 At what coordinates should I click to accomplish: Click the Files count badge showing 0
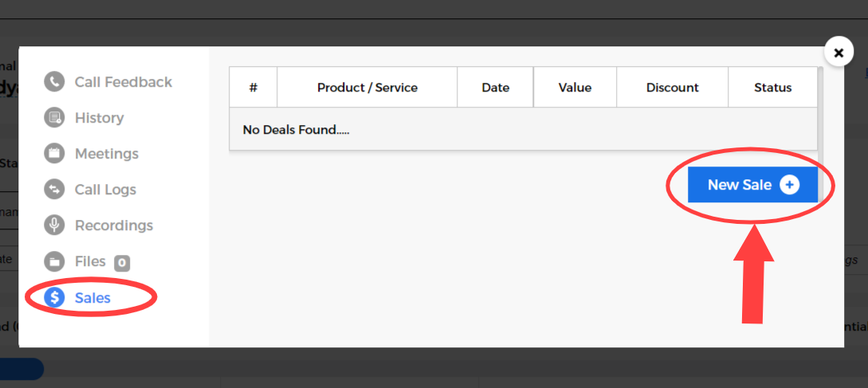(x=121, y=262)
